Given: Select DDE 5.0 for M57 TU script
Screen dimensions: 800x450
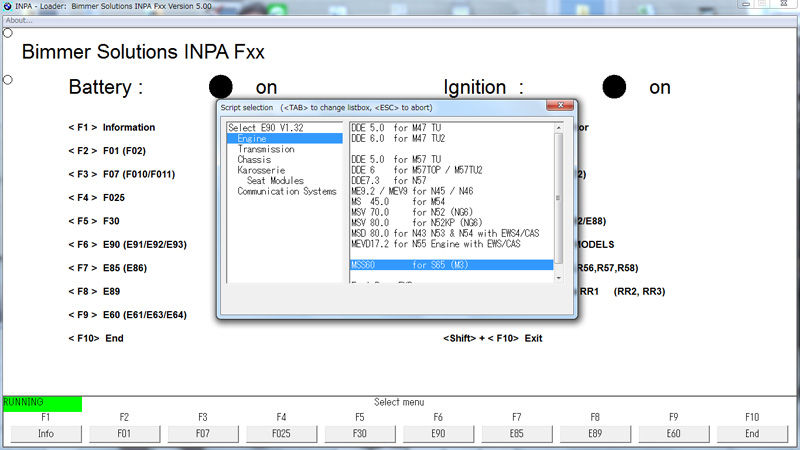Looking at the screenshot, I should coord(396,159).
